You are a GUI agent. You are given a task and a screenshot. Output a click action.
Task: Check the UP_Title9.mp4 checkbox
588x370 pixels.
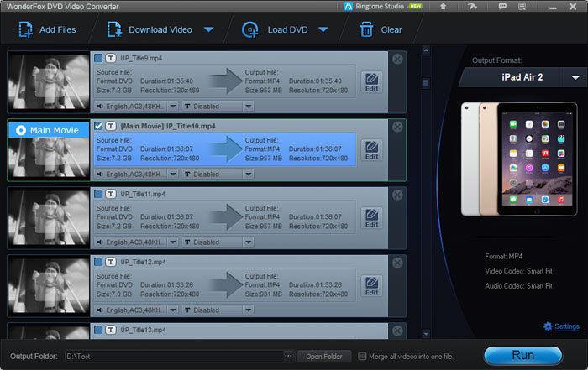98,58
